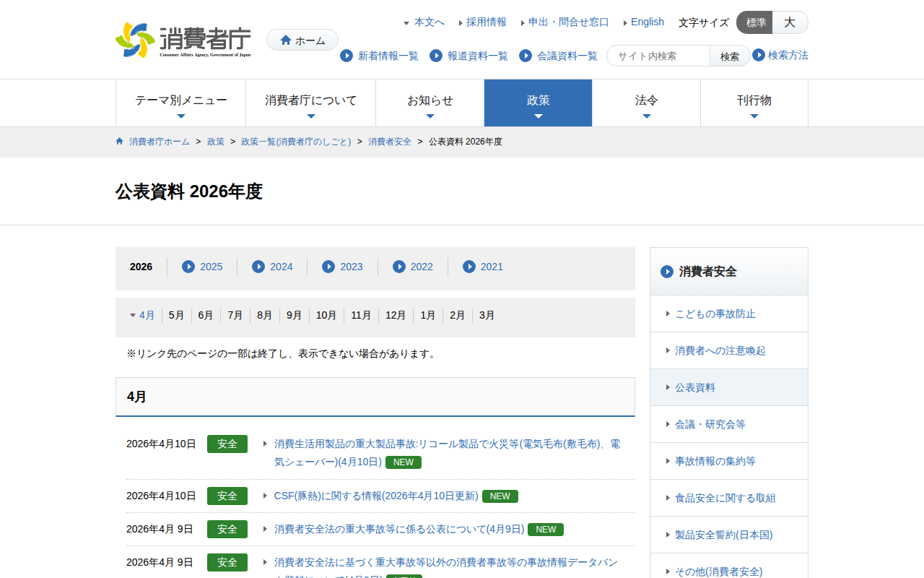Open 消費者庁ホーム breadcrumb link
Viewport: 924px width, 578px height.
click(x=160, y=142)
